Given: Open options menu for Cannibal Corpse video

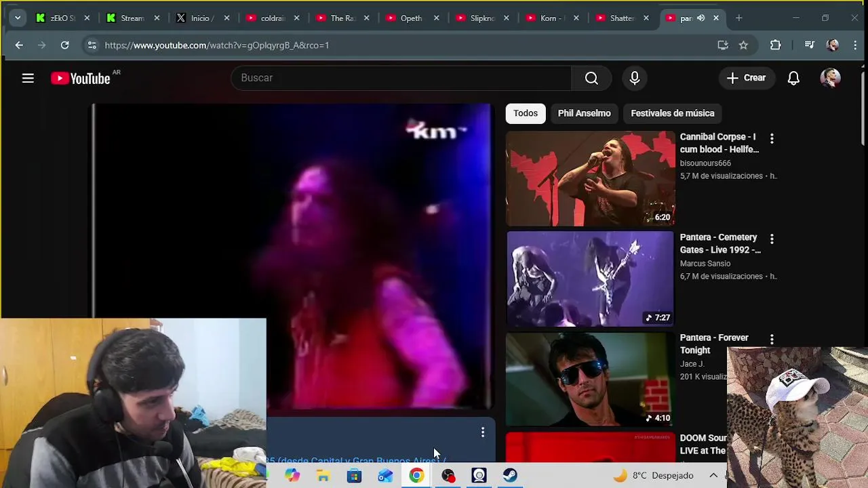Looking at the screenshot, I should 772,138.
